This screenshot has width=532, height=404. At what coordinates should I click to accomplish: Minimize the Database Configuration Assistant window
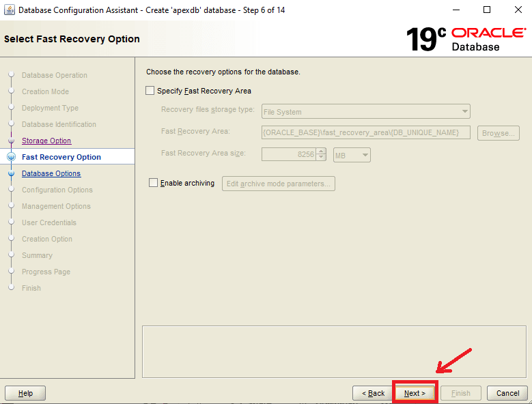tap(456, 10)
